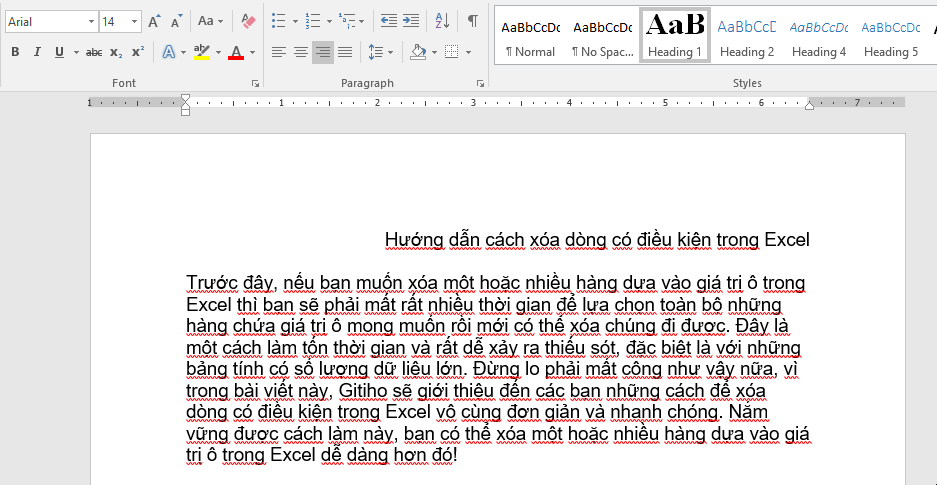Open underline style dropdown arrow
937x485 pixels.
coord(76,53)
